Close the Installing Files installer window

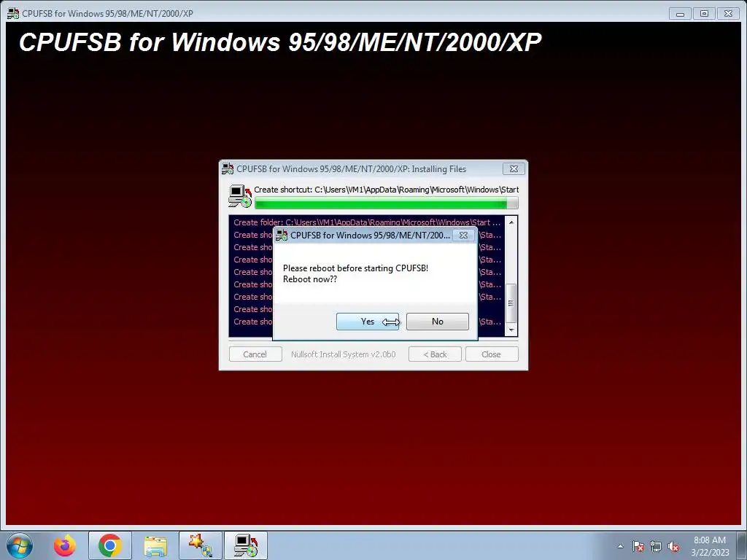(x=514, y=168)
